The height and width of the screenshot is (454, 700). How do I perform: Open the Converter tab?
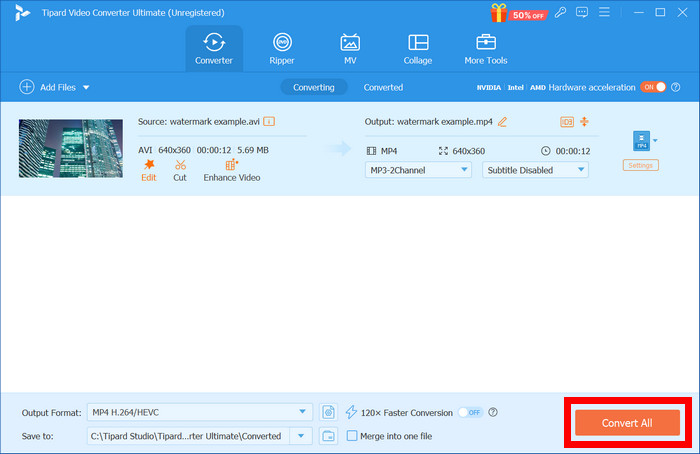(214, 49)
